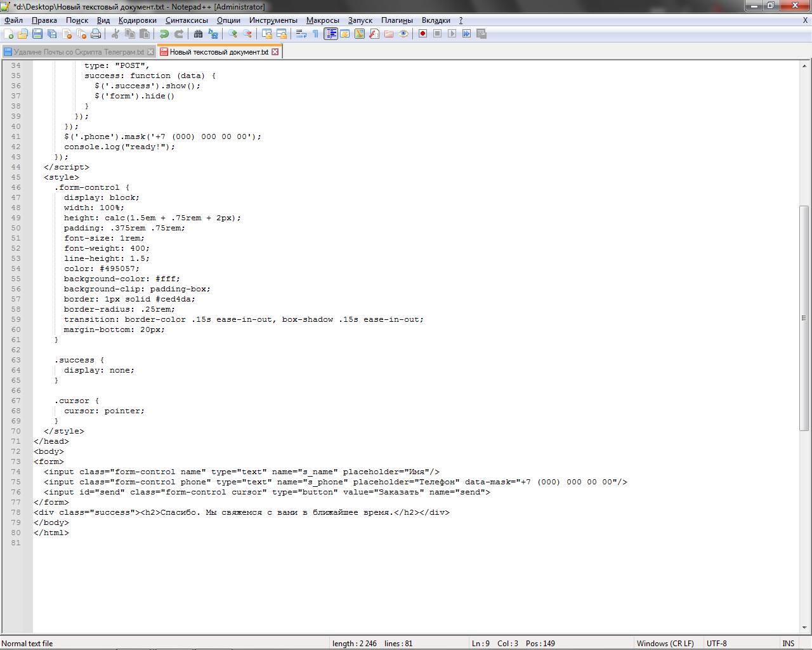The height and width of the screenshot is (650, 812).
Task: Click the Redo arrow icon
Action: [x=179, y=34]
